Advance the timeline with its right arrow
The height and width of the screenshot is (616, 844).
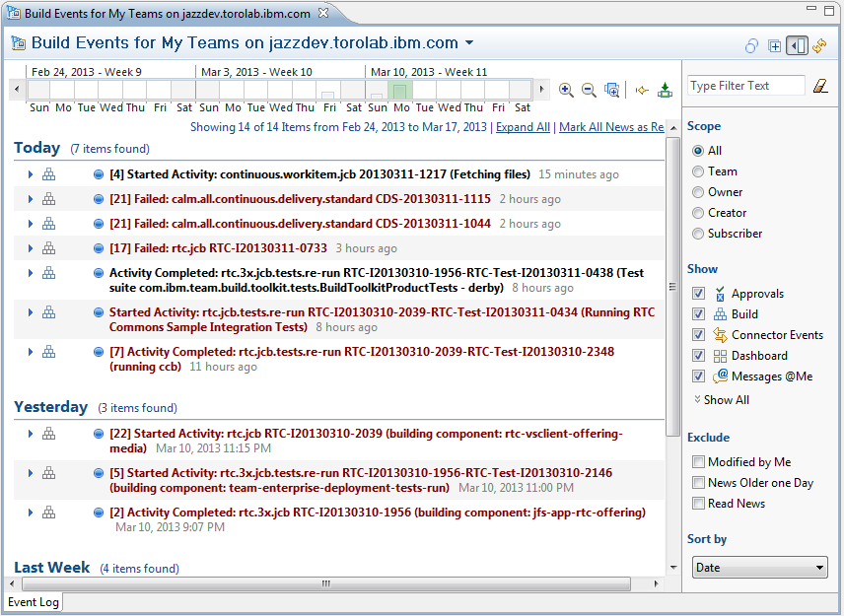click(x=541, y=89)
